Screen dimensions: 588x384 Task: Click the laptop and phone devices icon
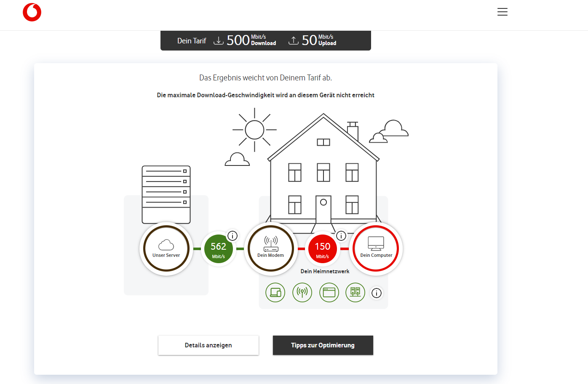pos(275,292)
